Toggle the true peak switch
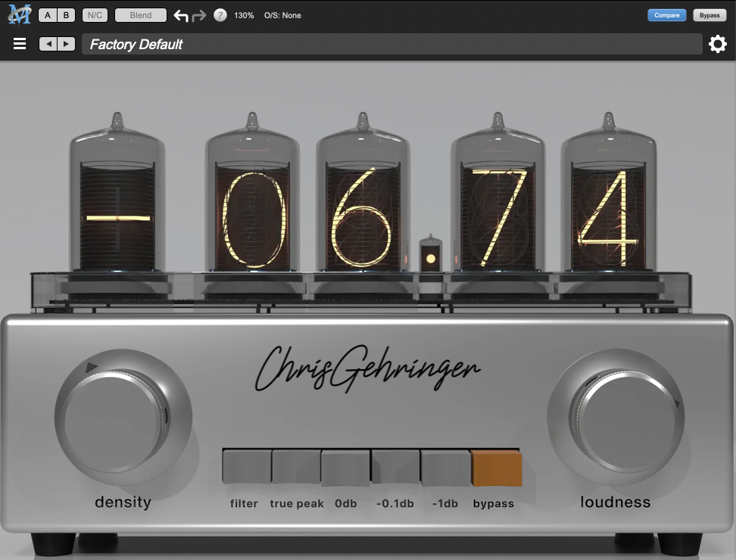 [x=295, y=465]
